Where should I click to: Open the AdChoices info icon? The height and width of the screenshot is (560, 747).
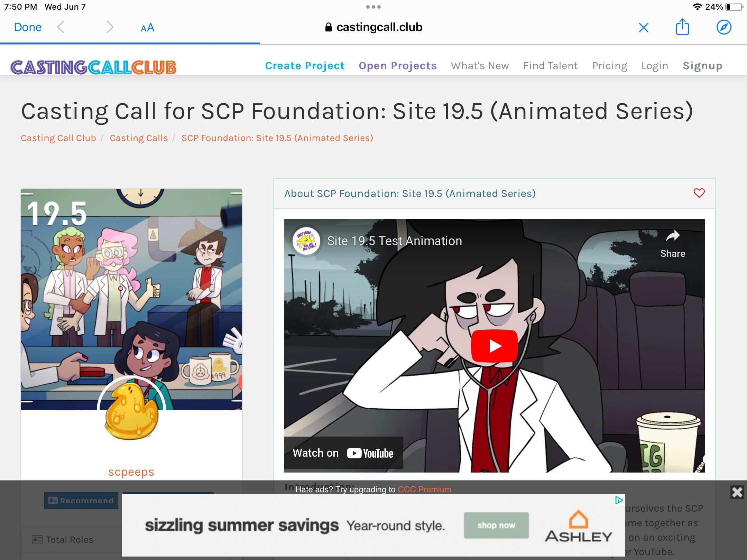click(619, 500)
